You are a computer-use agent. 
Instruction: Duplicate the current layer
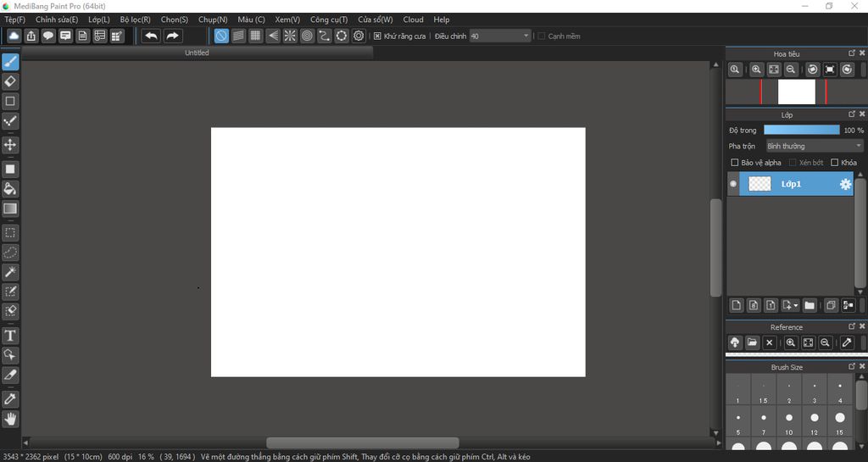coord(831,305)
